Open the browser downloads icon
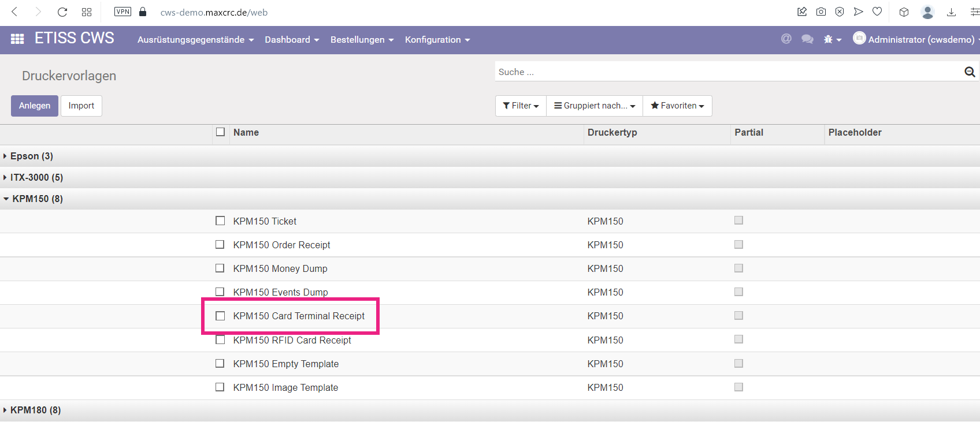The image size is (980, 422). click(951, 12)
